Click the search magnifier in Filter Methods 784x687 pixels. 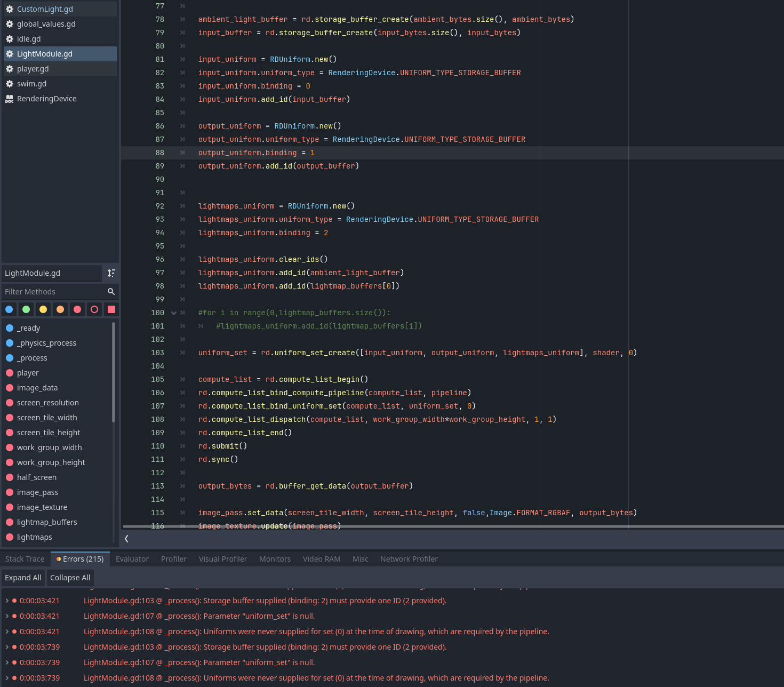pyautogui.click(x=111, y=292)
